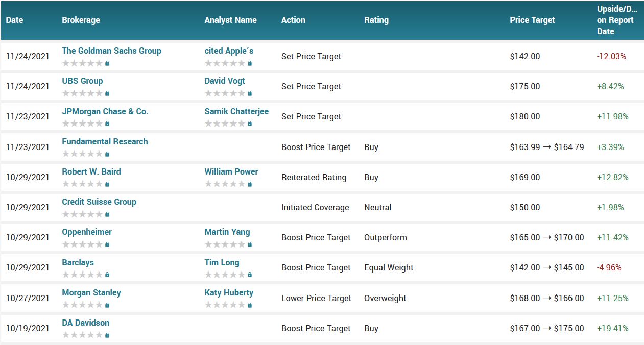Click the lock icon under UBS Group brokerage

coord(107,94)
